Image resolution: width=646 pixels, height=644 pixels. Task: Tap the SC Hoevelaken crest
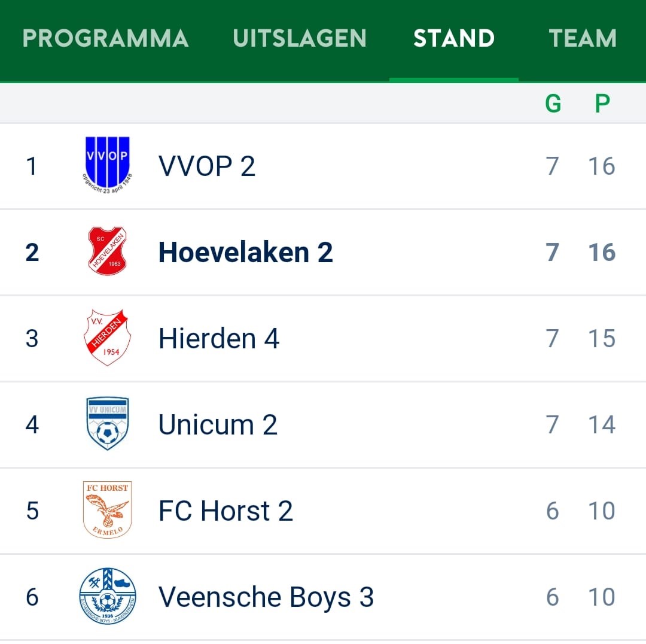click(x=107, y=251)
